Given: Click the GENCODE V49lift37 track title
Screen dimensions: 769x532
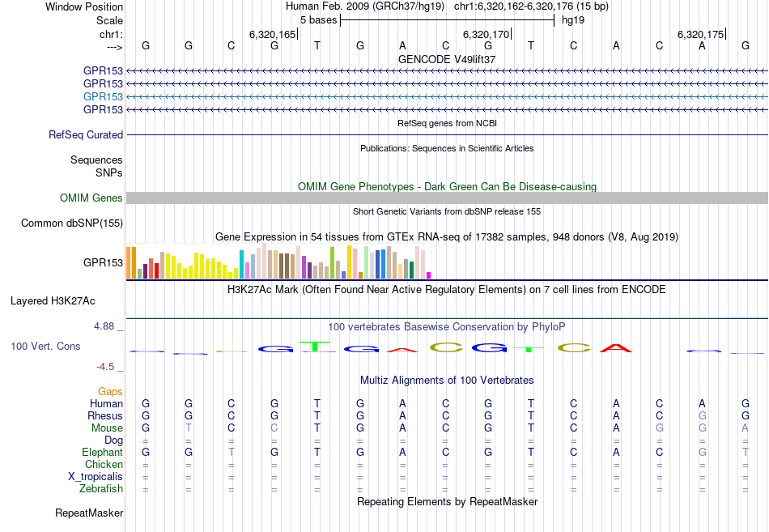Looking at the screenshot, I should point(447,59).
